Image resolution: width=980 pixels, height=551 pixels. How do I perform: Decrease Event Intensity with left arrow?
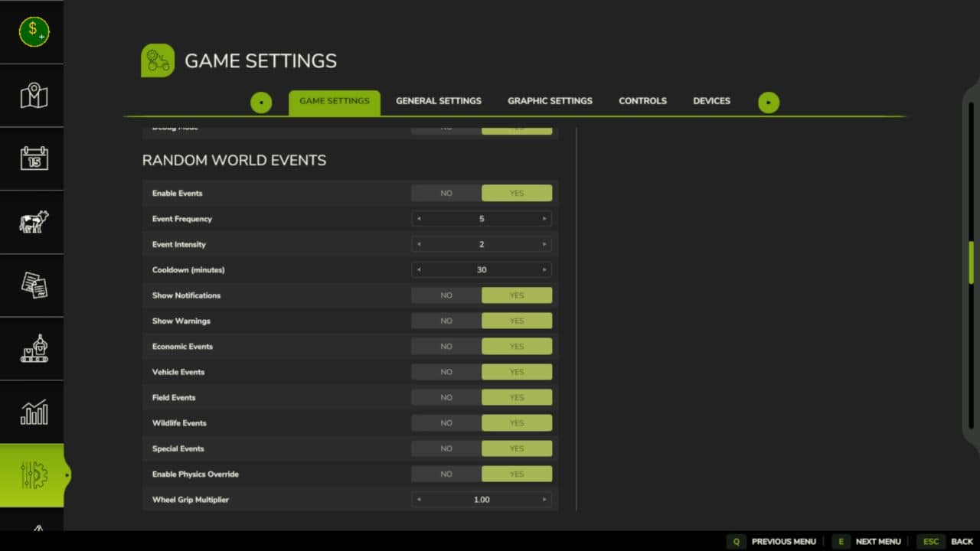point(419,245)
